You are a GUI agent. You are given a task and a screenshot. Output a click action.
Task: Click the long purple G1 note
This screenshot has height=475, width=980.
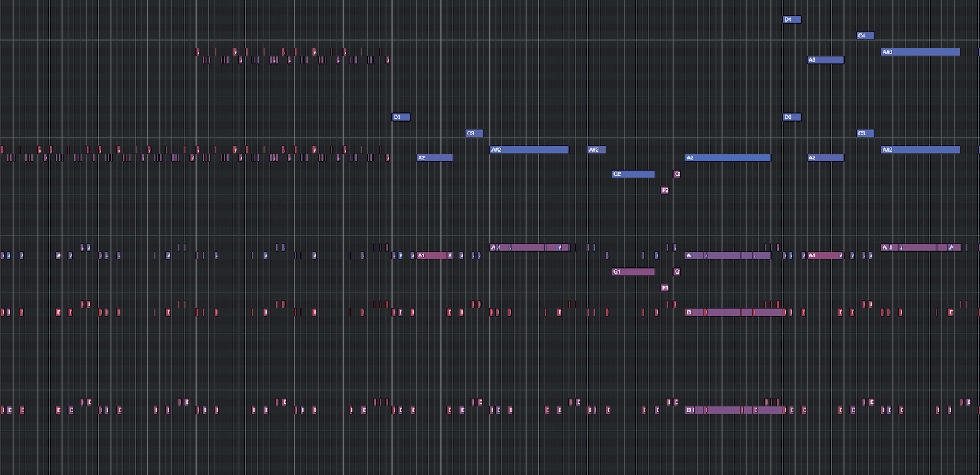(x=633, y=272)
